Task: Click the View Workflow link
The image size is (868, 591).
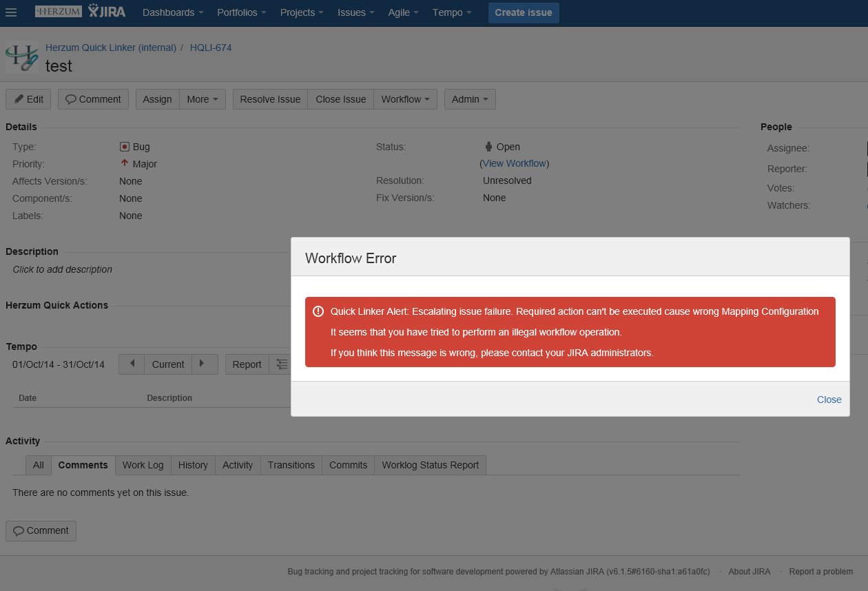Action: [514, 163]
